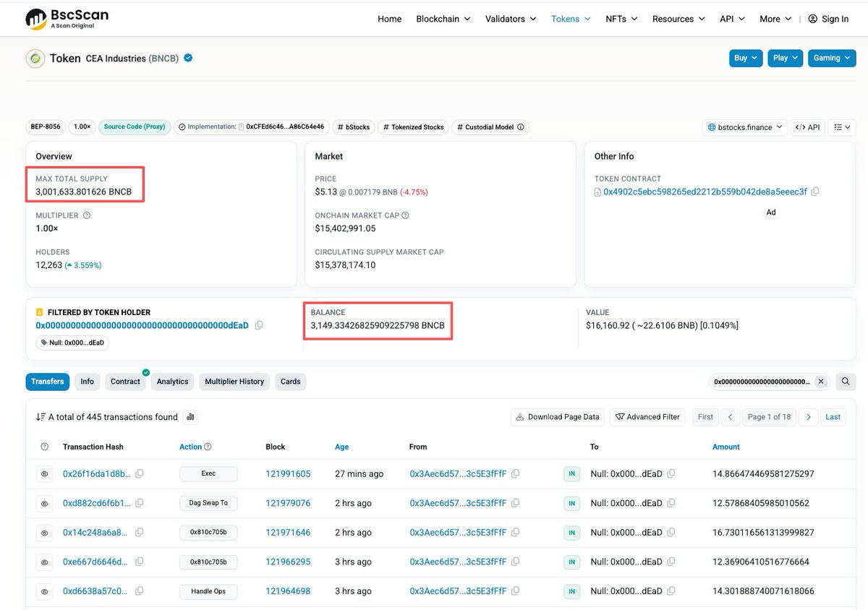Open the Gaming dropdown
Image resolution: width=868 pixels, height=610 pixels.
pos(832,58)
